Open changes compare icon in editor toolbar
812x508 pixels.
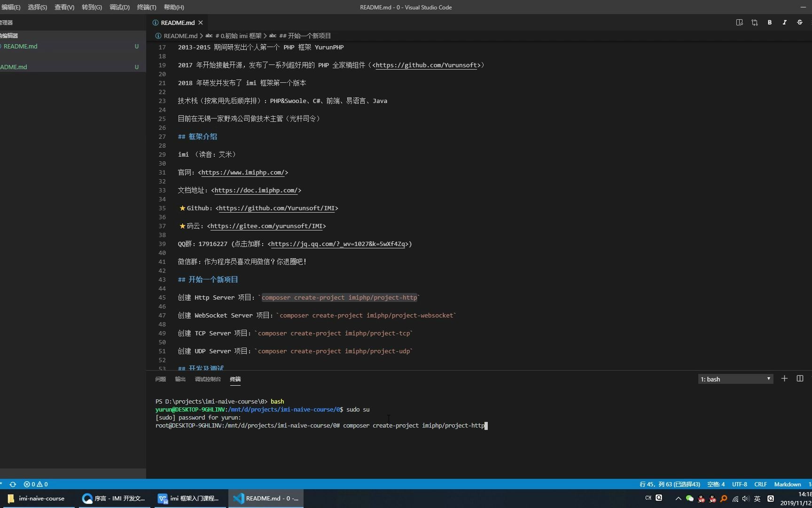pos(755,23)
